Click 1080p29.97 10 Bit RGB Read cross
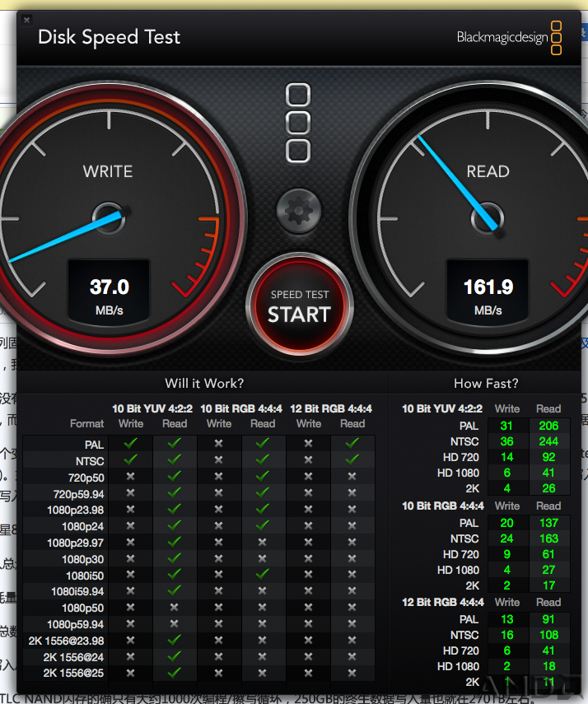 [x=263, y=542]
